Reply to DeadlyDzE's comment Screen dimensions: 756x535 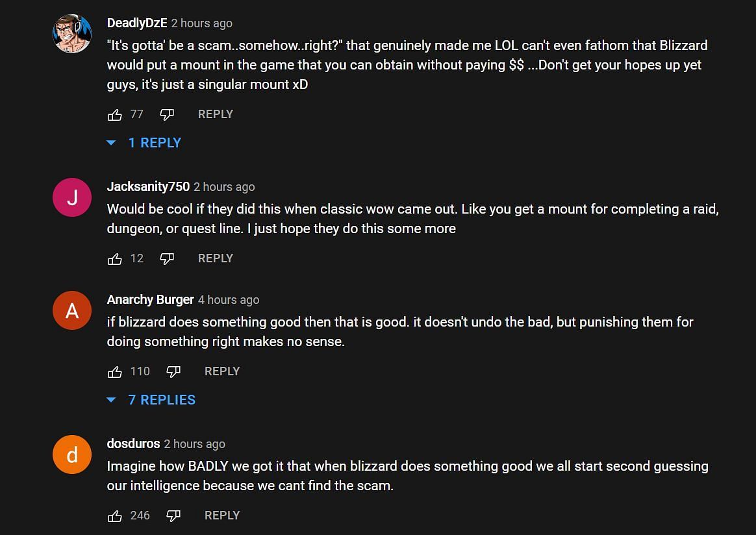coord(215,114)
